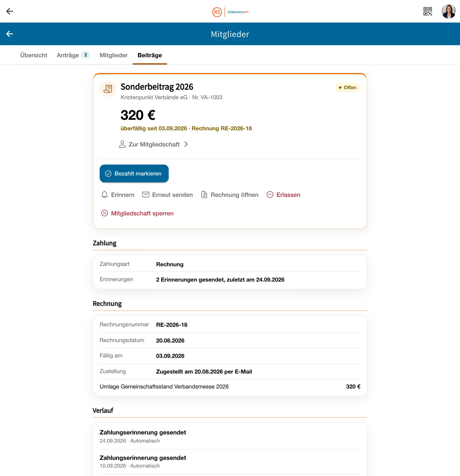The width and height of the screenshot is (460, 476).
Task: Click Umlage Gemeinschaftsstand Verbandsmesse 2026 line item
Action: pos(230,387)
